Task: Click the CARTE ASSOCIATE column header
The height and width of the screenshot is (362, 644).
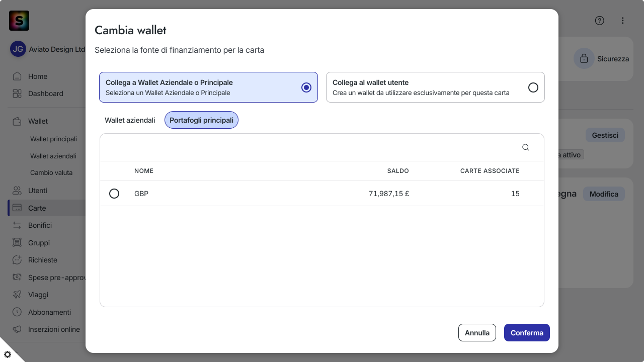Action: [x=490, y=171]
